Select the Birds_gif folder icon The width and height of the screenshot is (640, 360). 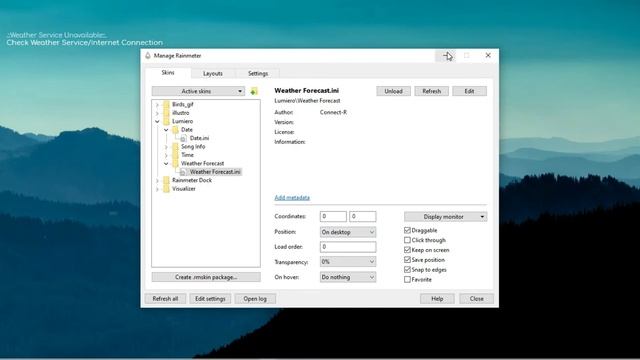167,104
